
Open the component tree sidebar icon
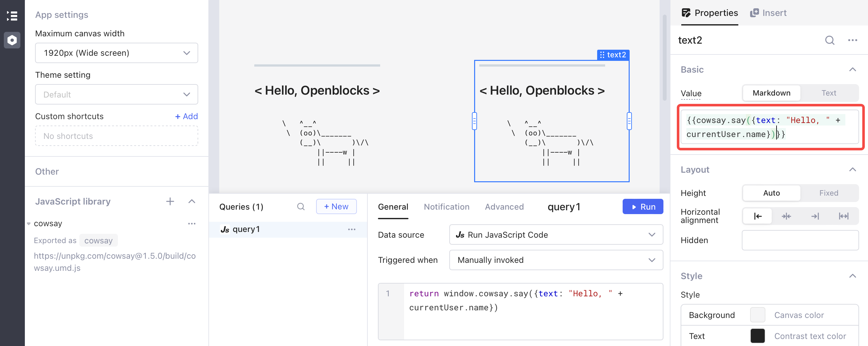[12, 16]
